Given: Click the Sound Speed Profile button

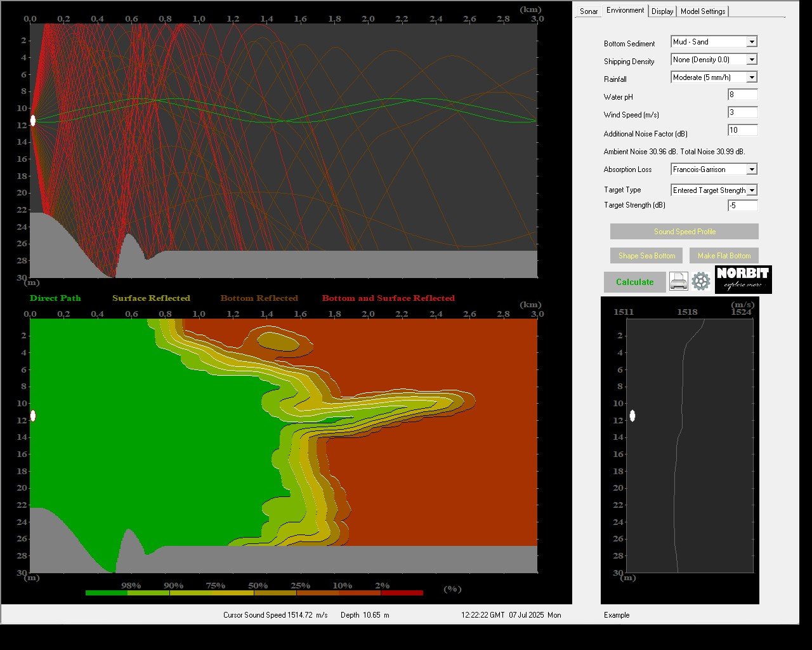Looking at the screenshot, I should click(684, 232).
